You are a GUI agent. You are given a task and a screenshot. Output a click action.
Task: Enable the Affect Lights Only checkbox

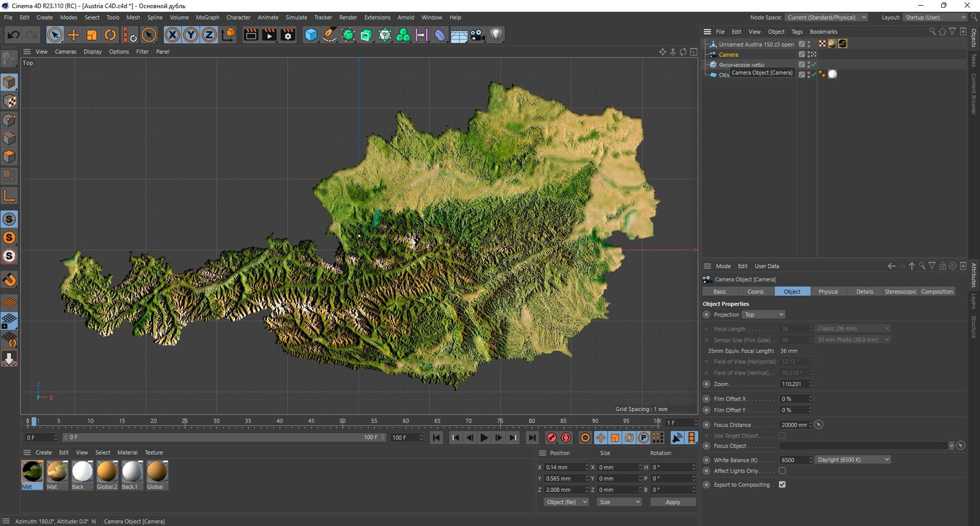click(x=782, y=471)
